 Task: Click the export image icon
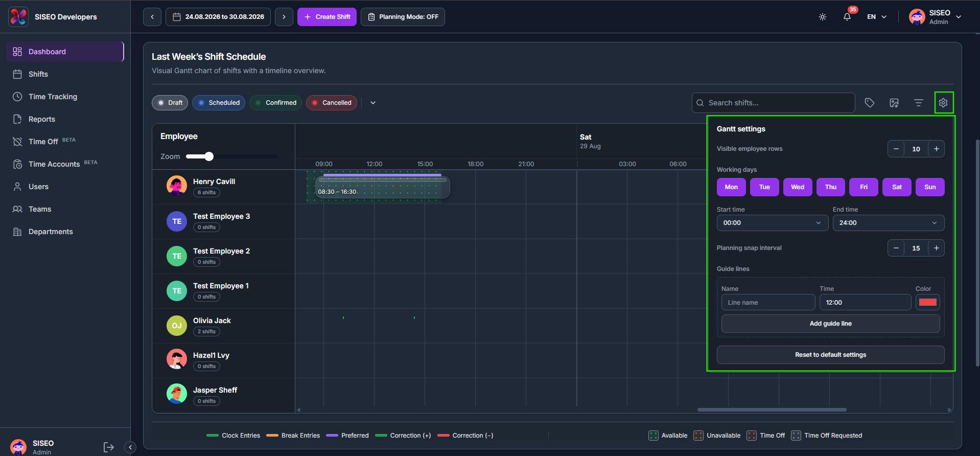coord(894,103)
